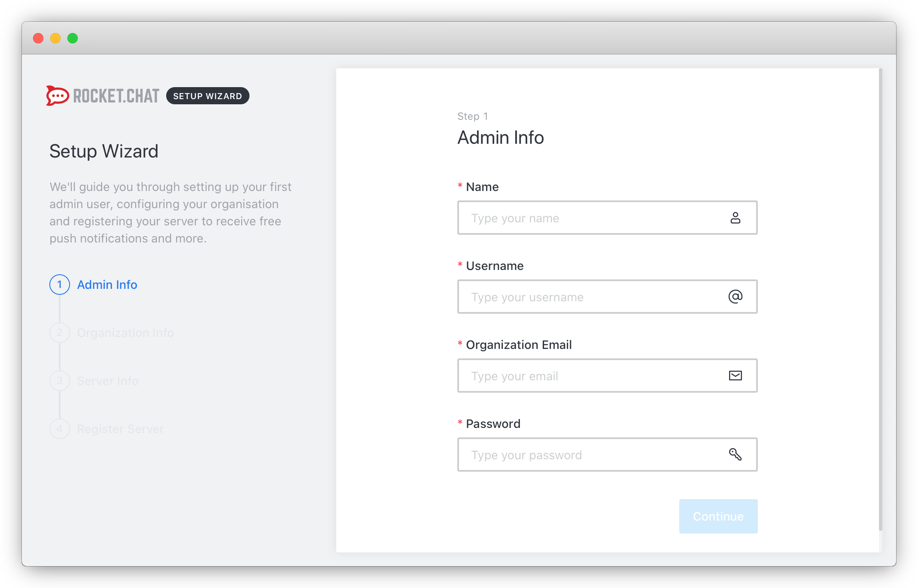This screenshot has width=918, height=588.
Task: Click the step 4 circle icon
Action: 60,429
